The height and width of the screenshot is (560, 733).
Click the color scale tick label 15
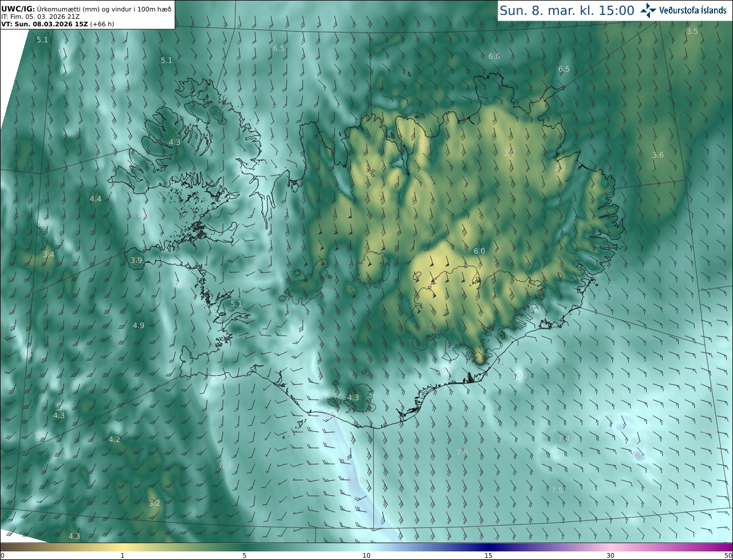pos(488,555)
